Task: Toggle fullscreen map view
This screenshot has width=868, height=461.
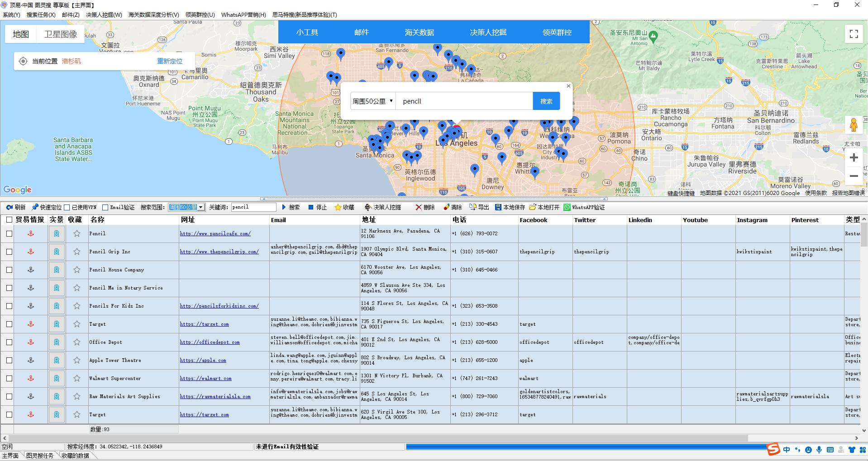Action: pos(854,34)
